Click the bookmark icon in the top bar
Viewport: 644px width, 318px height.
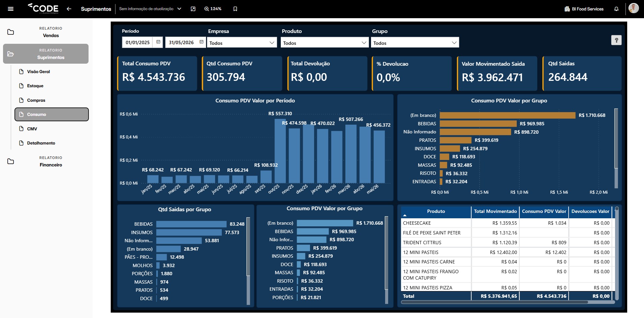click(235, 9)
